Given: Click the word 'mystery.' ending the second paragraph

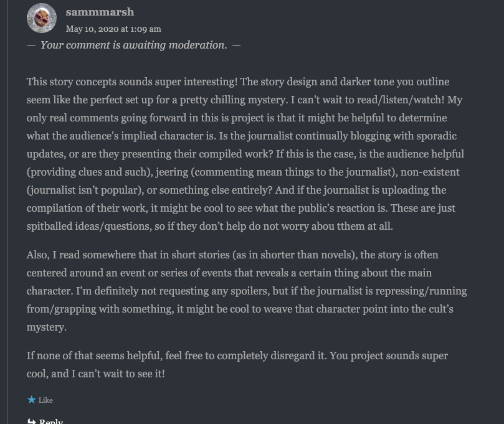Looking at the screenshot, I should [x=46, y=327].
